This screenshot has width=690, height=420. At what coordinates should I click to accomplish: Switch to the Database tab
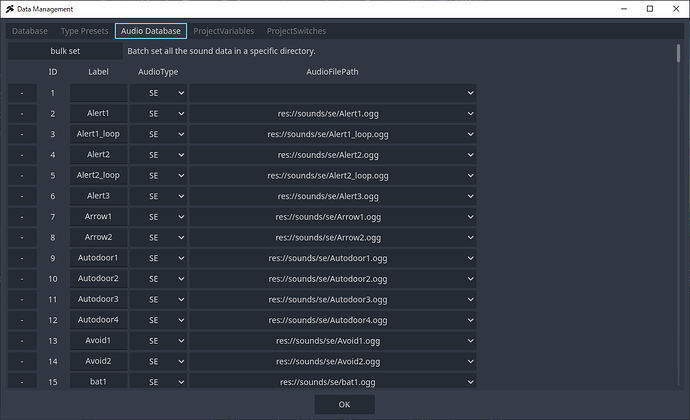click(x=30, y=31)
